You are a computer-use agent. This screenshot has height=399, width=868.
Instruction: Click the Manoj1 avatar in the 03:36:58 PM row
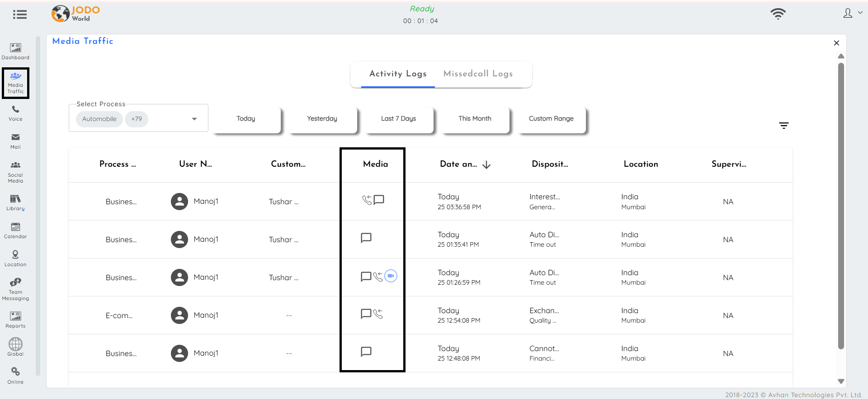[179, 202]
